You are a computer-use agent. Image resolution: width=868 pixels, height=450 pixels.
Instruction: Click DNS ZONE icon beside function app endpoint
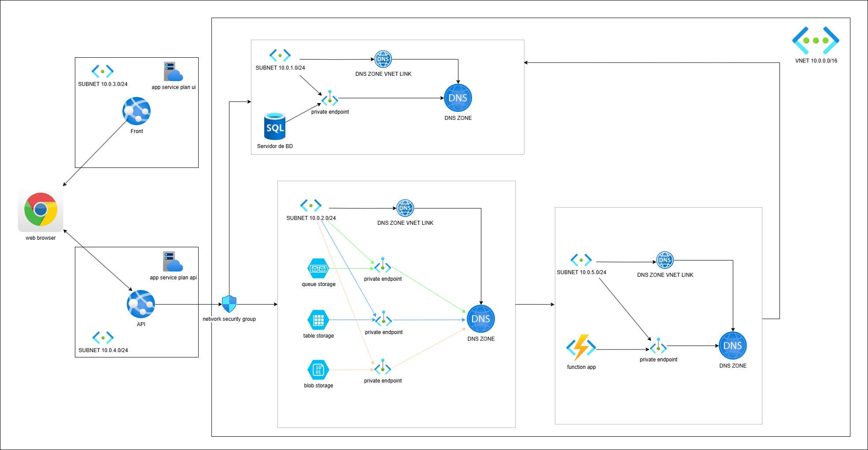733,346
